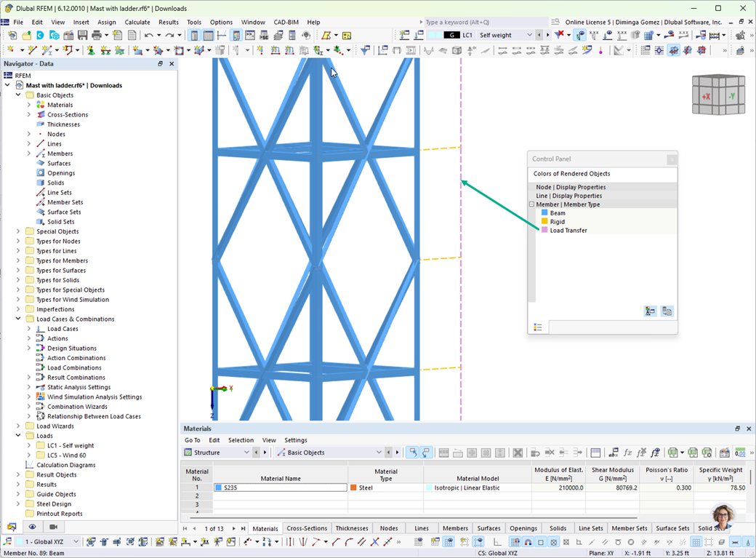Viewport: 756px width, 558px height.
Task: Toggle the select-objects cursor mode in Materials toolbar
Action: pos(412,451)
